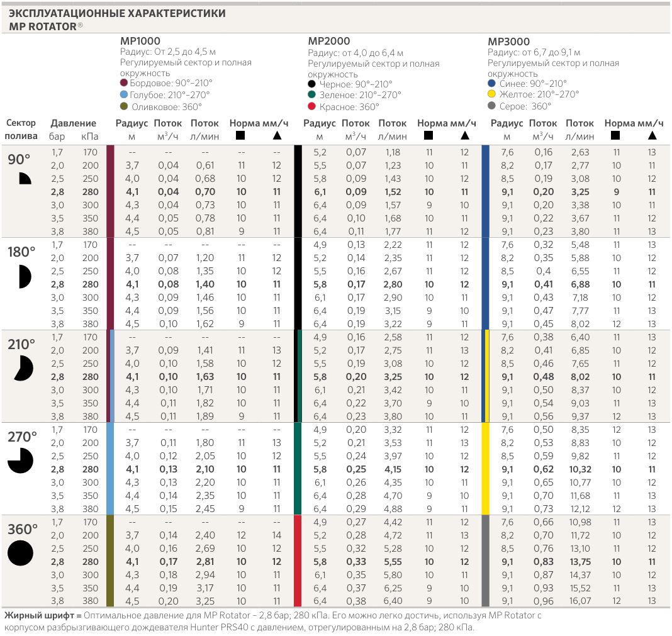Screen dimensions: 672x636
Task: Click the MP3000 model heading
Action: point(508,42)
